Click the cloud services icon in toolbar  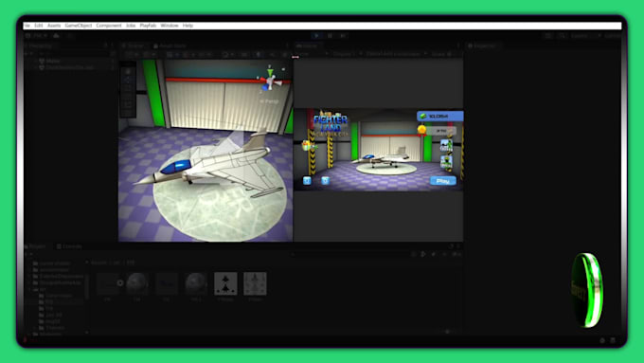tap(56, 36)
